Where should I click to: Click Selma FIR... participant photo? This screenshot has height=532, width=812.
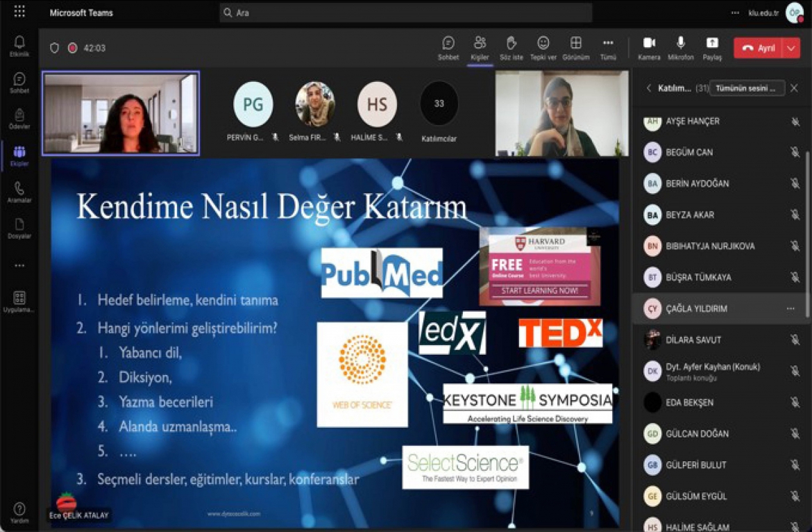pyautogui.click(x=315, y=104)
